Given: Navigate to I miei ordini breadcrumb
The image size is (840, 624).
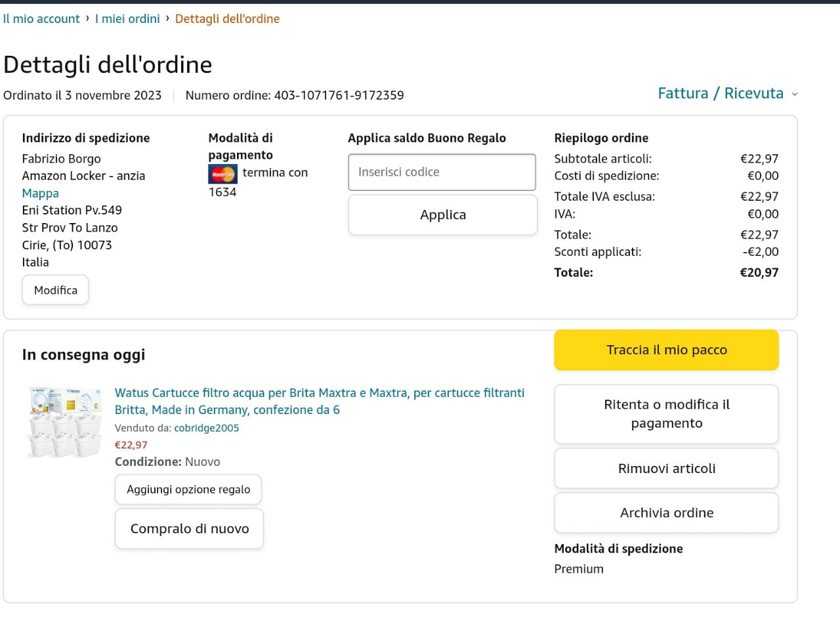Looking at the screenshot, I should pyautogui.click(x=127, y=19).
